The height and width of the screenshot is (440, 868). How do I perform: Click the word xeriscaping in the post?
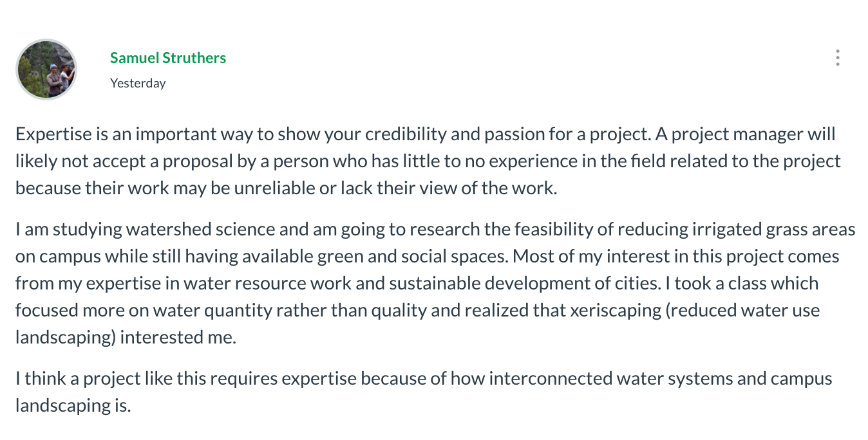(616, 310)
